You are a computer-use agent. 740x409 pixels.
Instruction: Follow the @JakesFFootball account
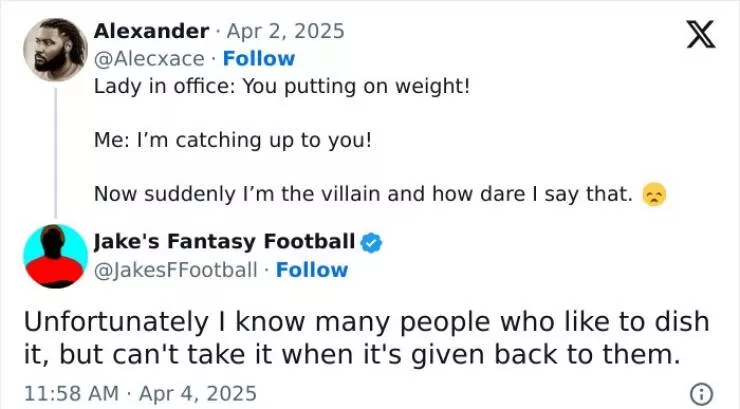(312, 269)
